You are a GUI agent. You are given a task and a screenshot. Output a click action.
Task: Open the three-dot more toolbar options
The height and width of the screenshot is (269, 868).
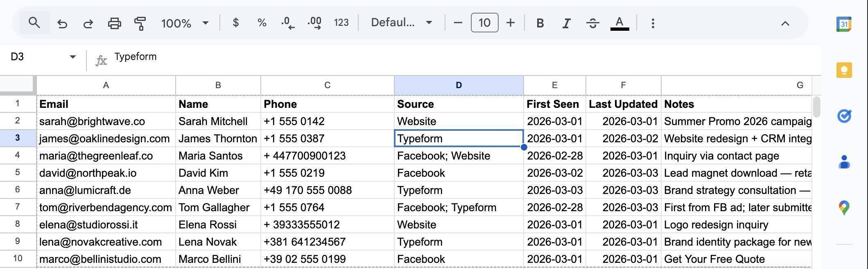(653, 23)
